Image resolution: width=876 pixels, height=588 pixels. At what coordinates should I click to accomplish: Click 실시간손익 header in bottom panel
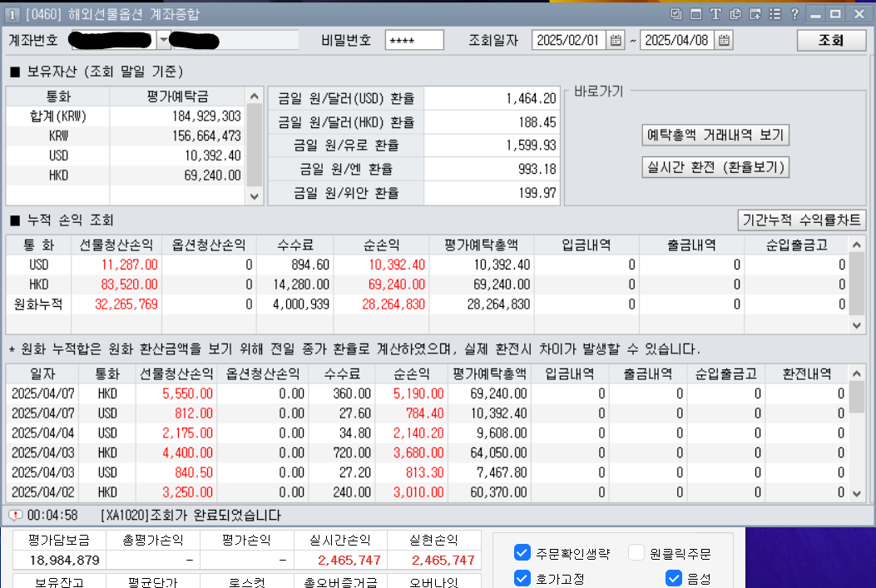point(340,540)
